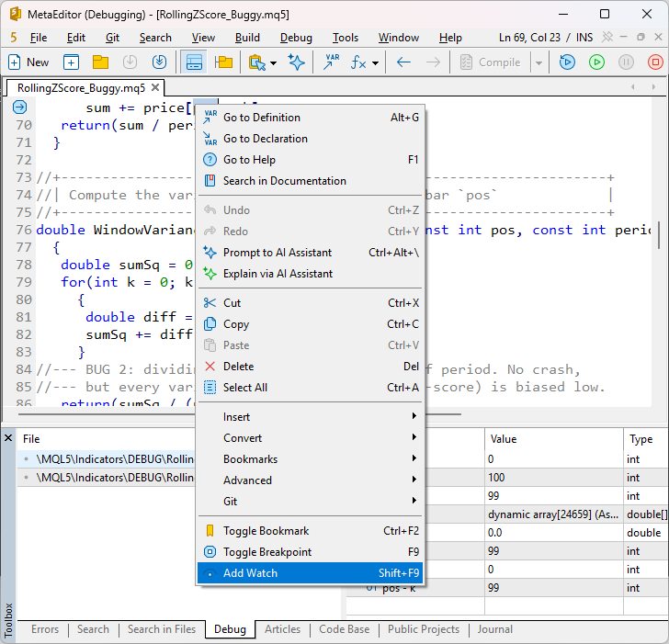
Task: Click the Pause debugging icon
Action: (x=626, y=62)
